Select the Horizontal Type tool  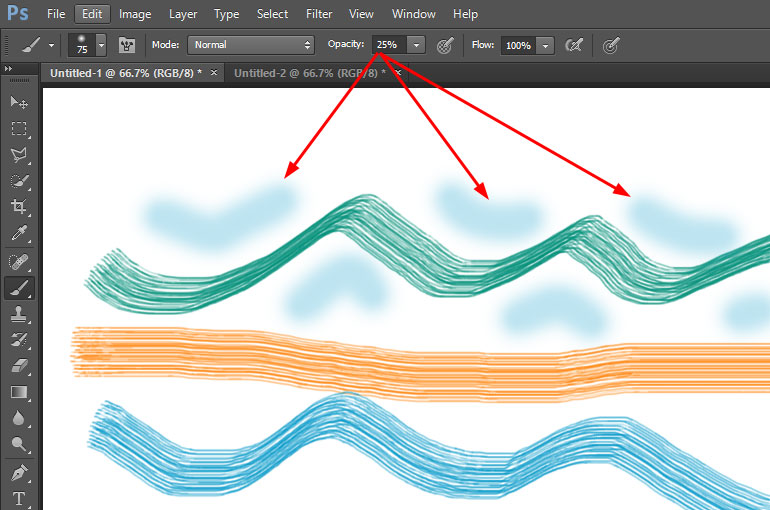pos(19,498)
